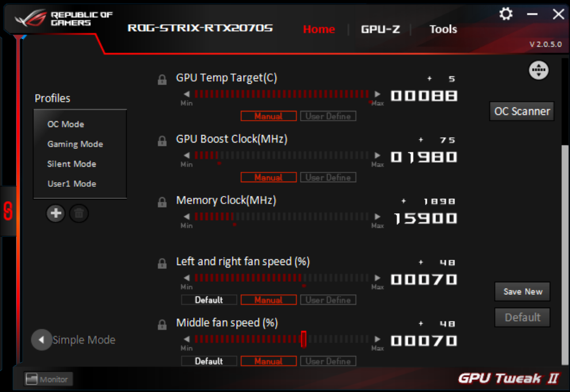Toggle the Middle fan speed lock icon
570x392 pixels.
(x=162, y=325)
